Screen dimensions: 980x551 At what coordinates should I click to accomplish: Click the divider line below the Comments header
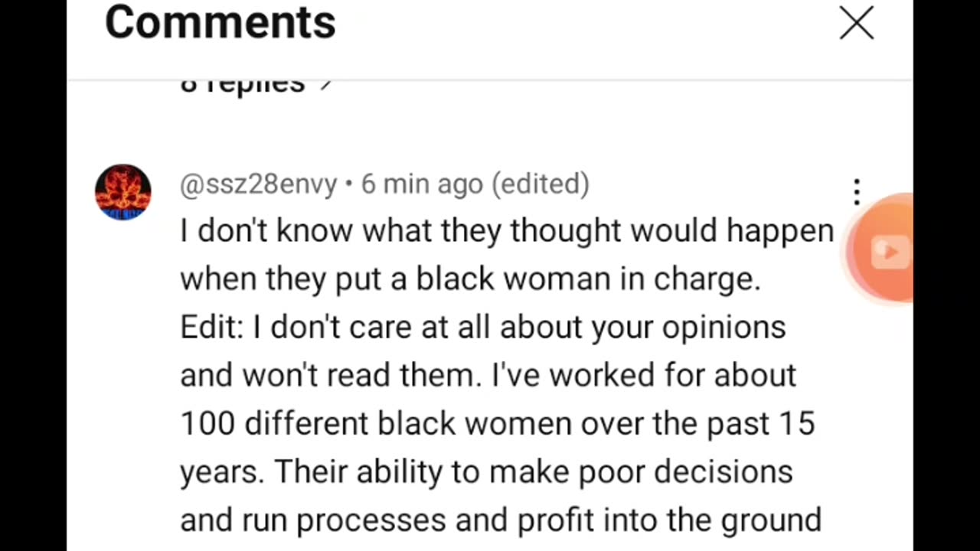490,79
